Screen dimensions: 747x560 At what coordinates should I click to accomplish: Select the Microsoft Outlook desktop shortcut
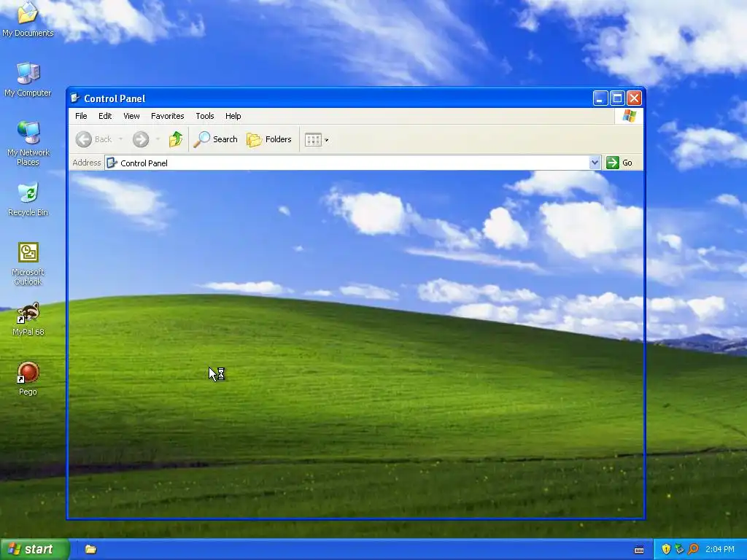tap(28, 263)
